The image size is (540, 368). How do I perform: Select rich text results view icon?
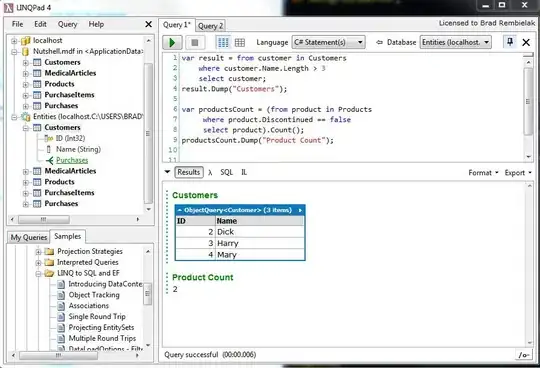tap(223, 42)
